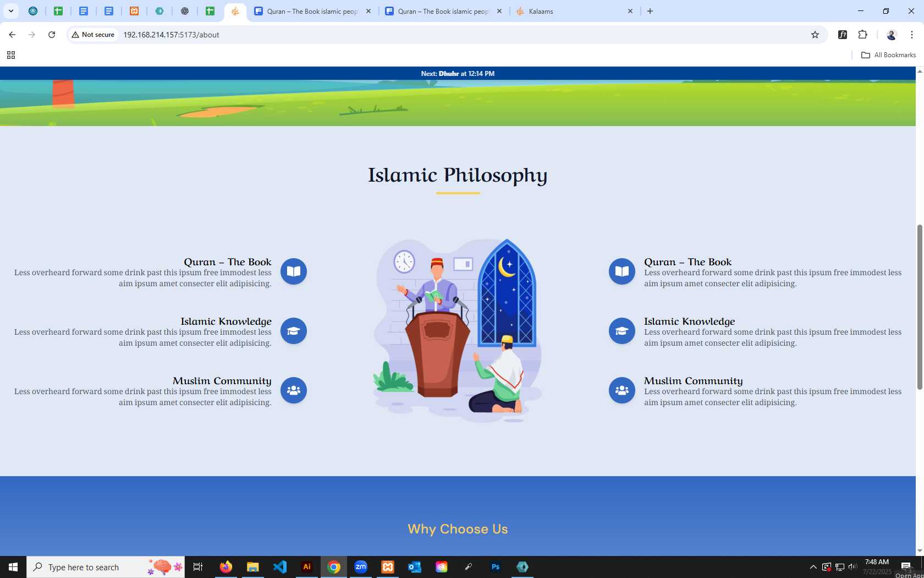Click the scrollbar down arrow
The image size is (924, 578).
pos(920,551)
